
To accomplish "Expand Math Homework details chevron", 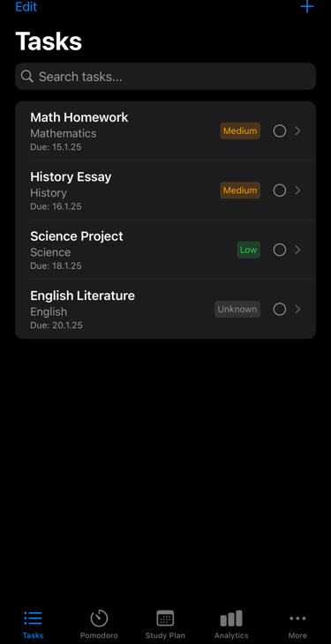I will coord(298,131).
